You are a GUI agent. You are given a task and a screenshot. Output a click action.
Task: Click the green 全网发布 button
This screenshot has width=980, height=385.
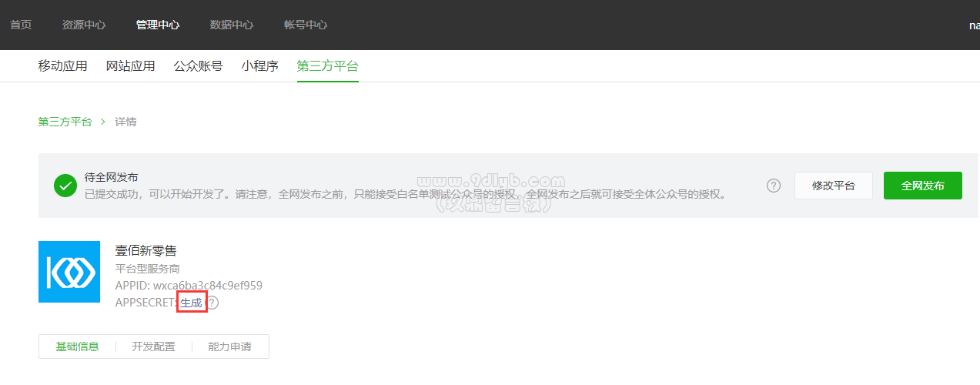[x=923, y=186]
